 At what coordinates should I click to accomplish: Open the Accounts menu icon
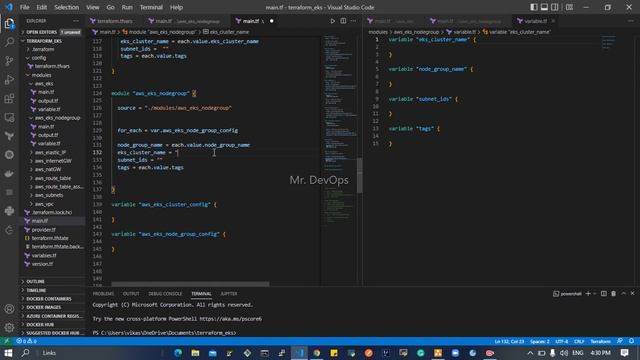(x=9, y=309)
